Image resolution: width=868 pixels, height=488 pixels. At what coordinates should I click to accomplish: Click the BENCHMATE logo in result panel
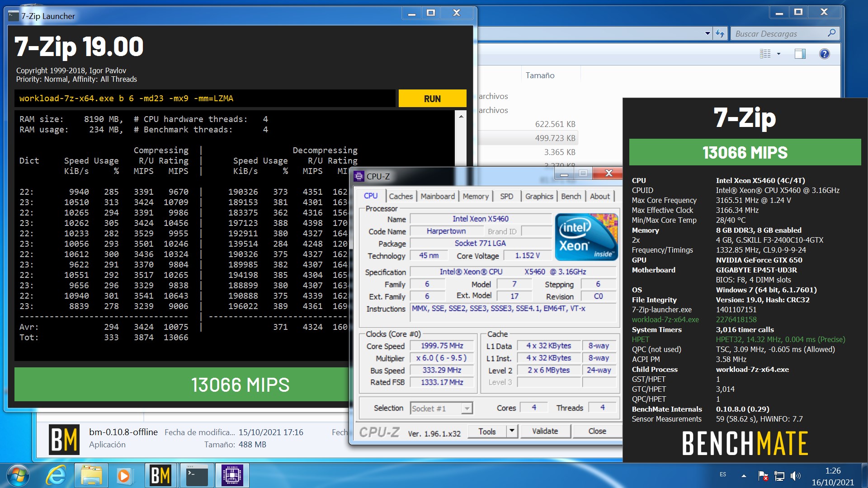coord(745,443)
